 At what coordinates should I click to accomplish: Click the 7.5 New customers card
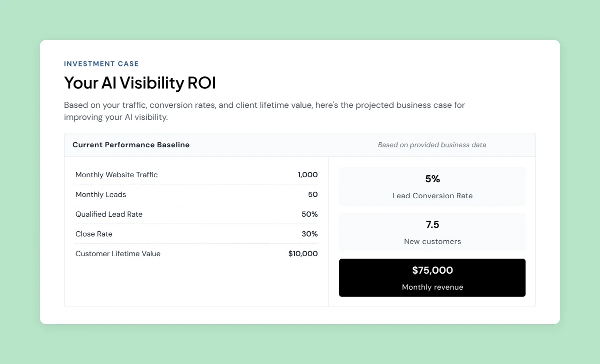coord(432,232)
